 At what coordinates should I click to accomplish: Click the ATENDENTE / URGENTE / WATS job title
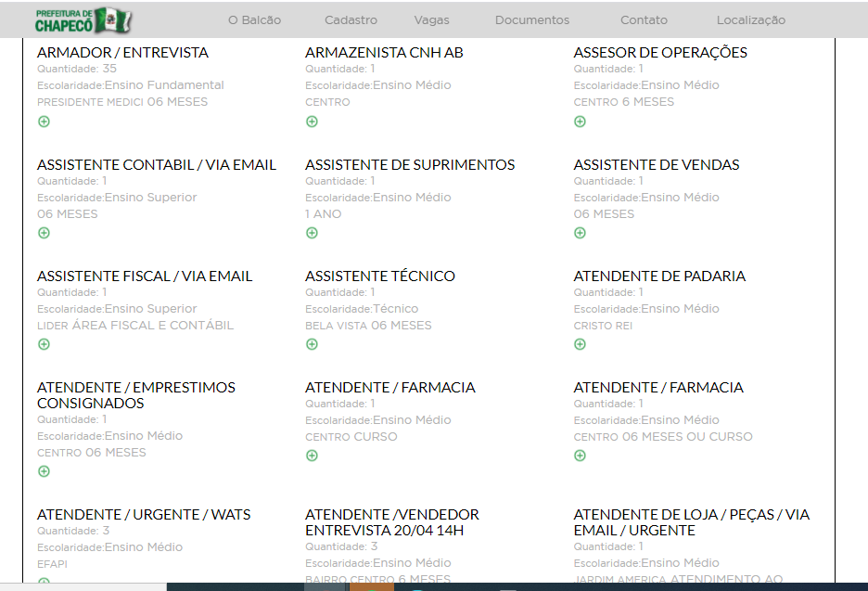(x=144, y=514)
